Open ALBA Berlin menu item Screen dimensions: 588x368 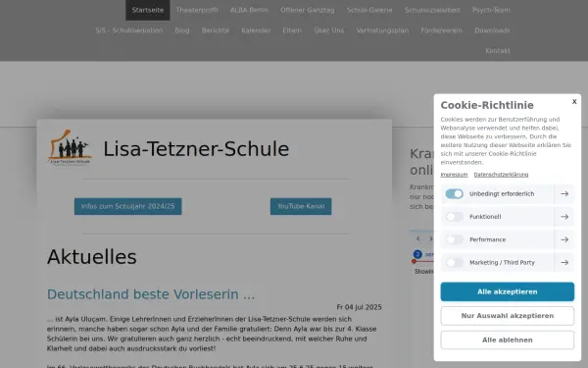tap(249, 10)
